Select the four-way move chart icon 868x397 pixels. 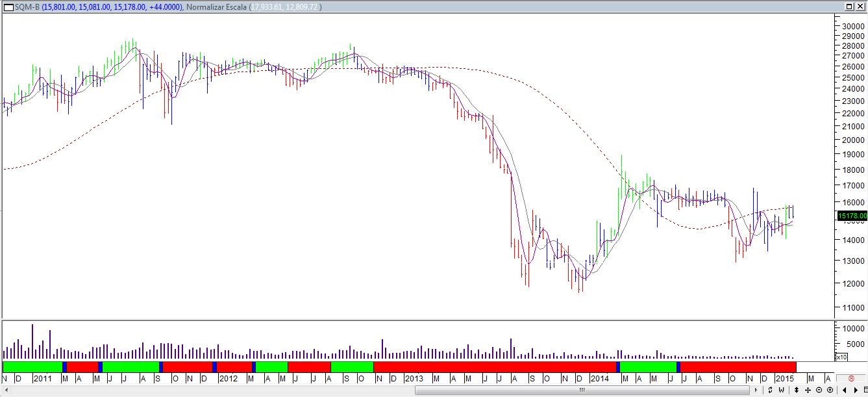[808, 390]
